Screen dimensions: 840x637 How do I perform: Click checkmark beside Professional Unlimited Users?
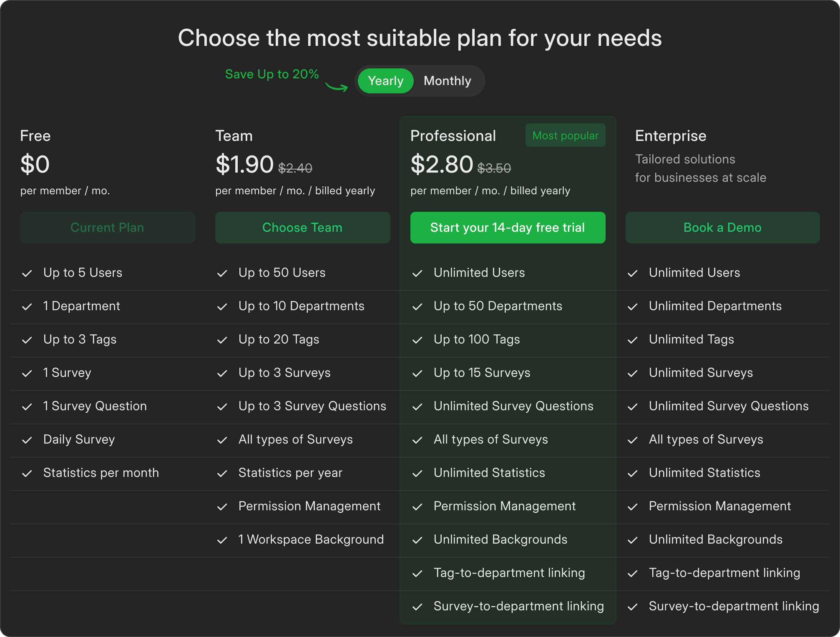417,273
